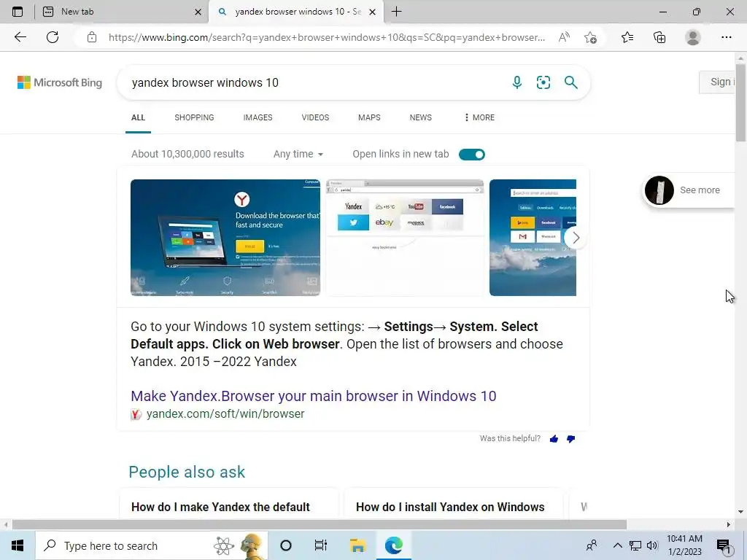Viewport: 747px width, 560px height.
Task: Click the See more side button
Action: (689, 190)
